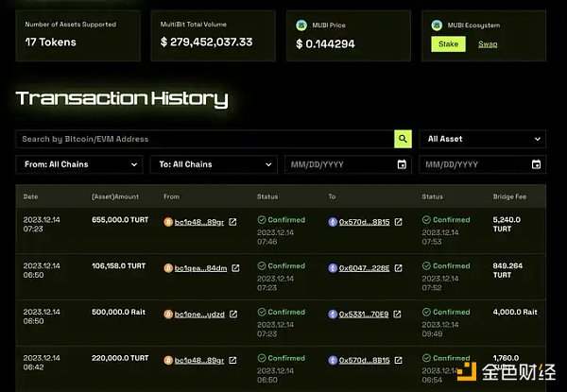This screenshot has height=392, width=567.
Task: Click the Confirmed check icon dated 2023.12.14 07:46
Action: pyautogui.click(x=262, y=220)
